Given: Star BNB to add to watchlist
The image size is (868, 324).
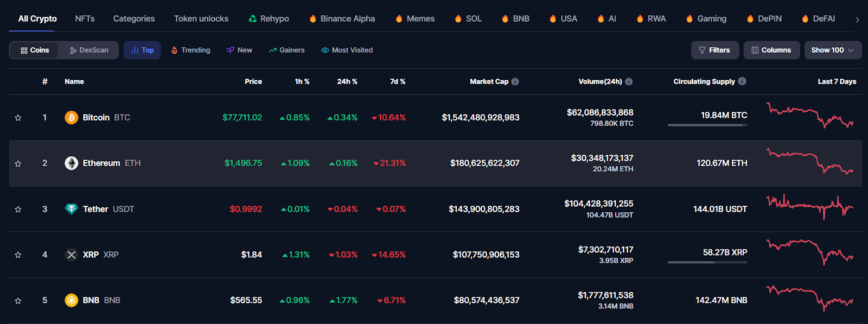Looking at the screenshot, I should [18, 301].
